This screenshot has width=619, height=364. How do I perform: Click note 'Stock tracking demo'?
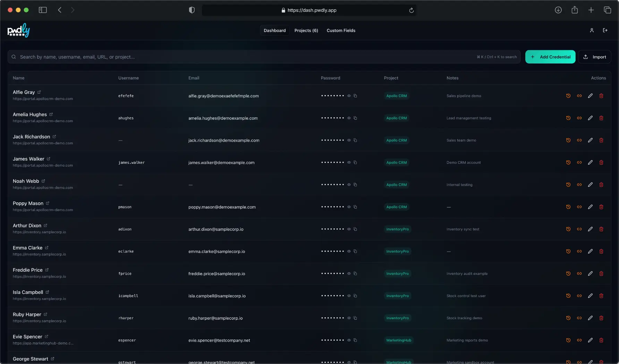click(x=464, y=318)
